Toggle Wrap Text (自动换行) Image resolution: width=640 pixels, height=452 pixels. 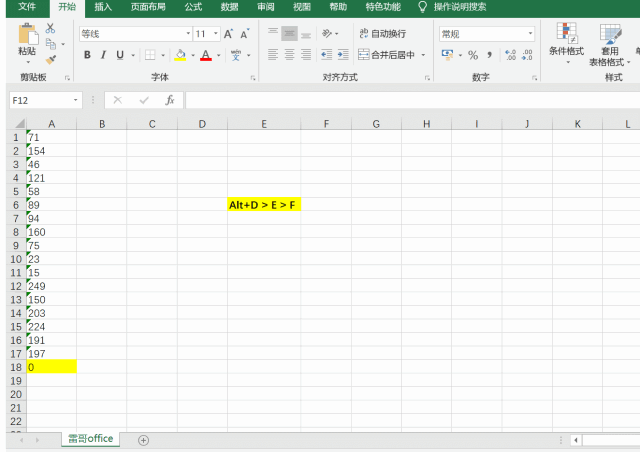click(x=382, y=34)
